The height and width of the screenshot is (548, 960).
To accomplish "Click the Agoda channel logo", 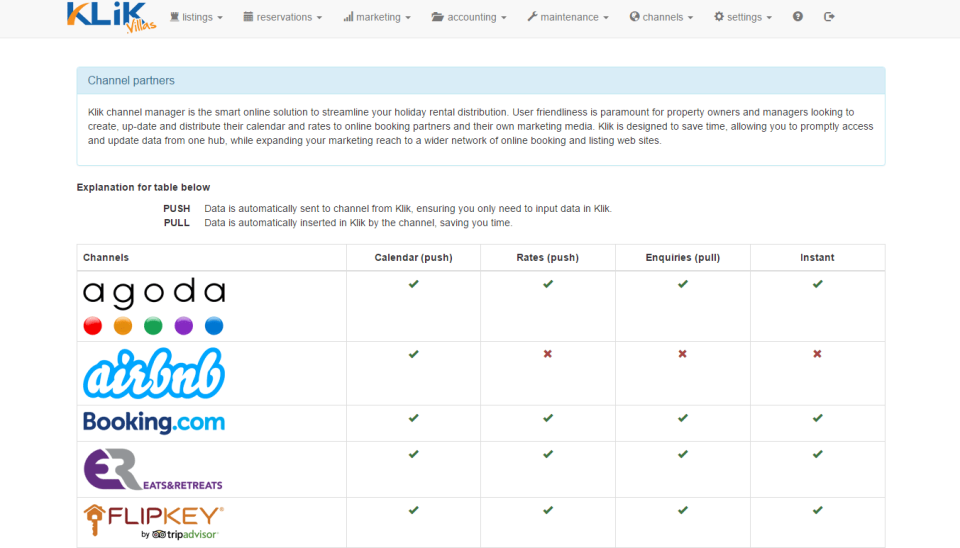I will point(154,306).
